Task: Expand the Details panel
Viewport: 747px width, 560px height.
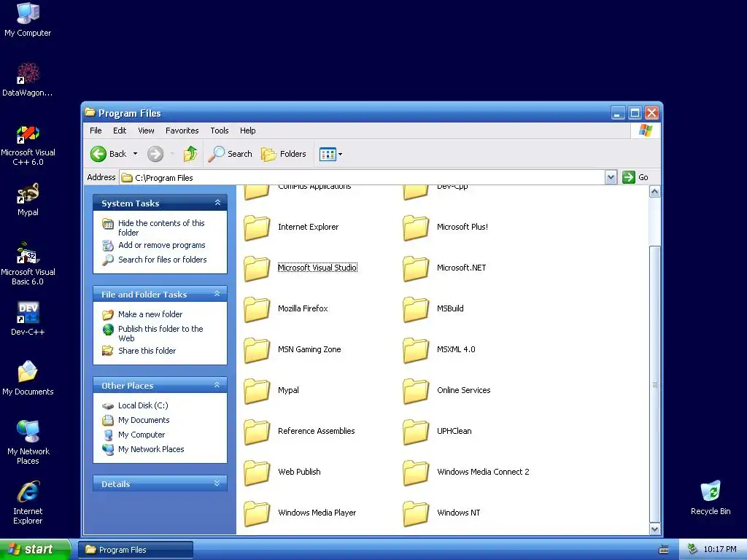Action: click(217, 483)
